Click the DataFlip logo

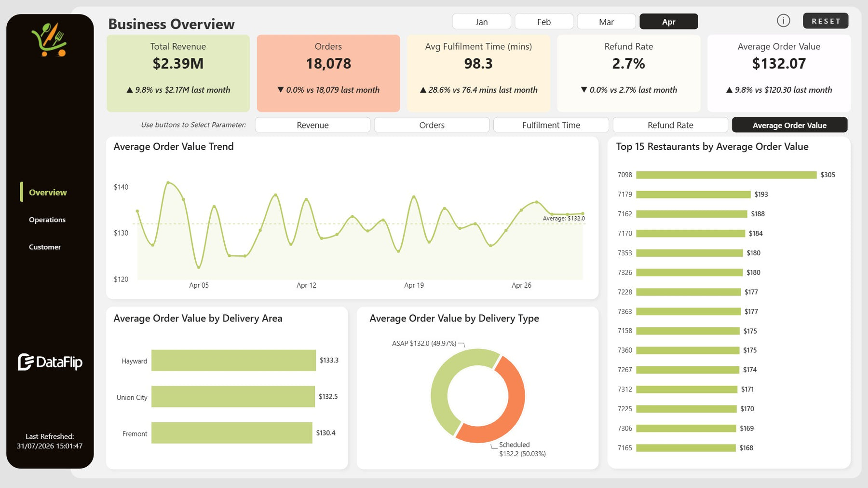pyautogui.click(x=50, y=362)
